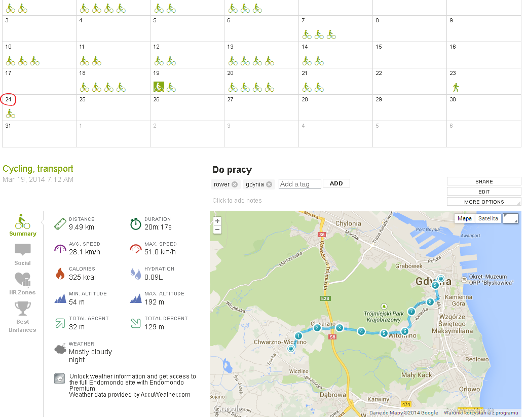
Task: Click 'Click to add notes' text
Action: [237, 200]
